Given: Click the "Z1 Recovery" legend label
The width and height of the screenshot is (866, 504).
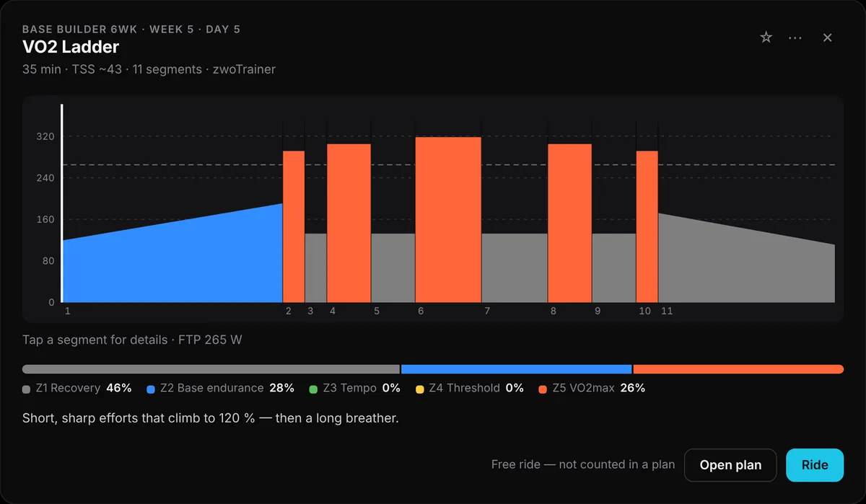Looking at the screenshot, I should click(68, 388).
